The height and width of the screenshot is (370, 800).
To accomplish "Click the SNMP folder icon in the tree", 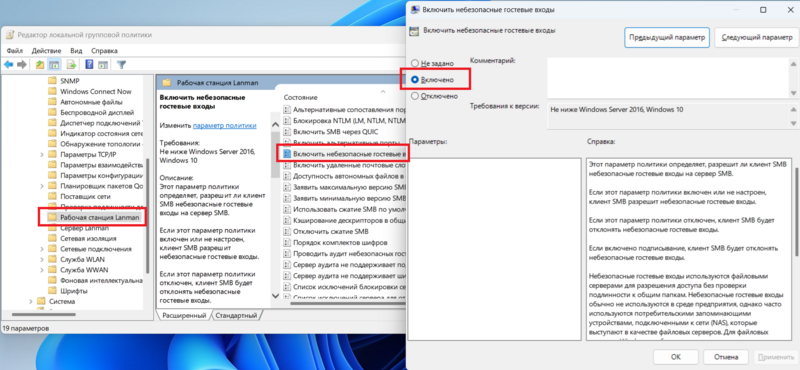I will (52, 81).
